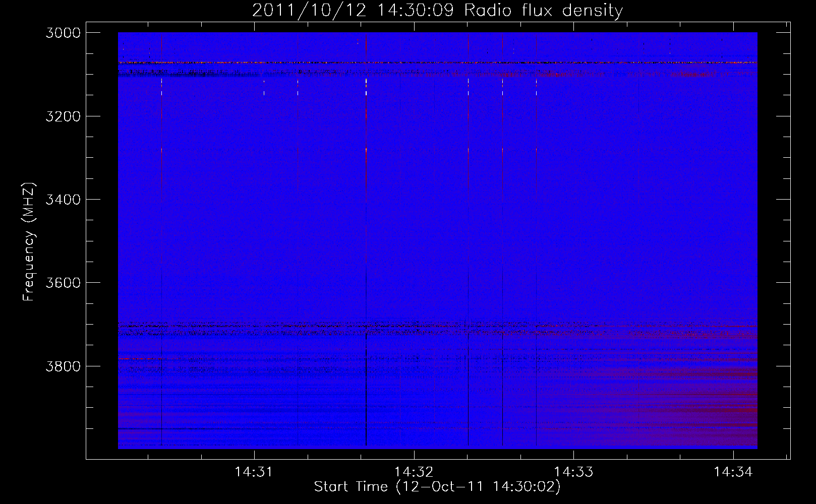This screenshot has width=816, height=504.
Task: Click the 14:31 time axis label
Action: [254, 472]
